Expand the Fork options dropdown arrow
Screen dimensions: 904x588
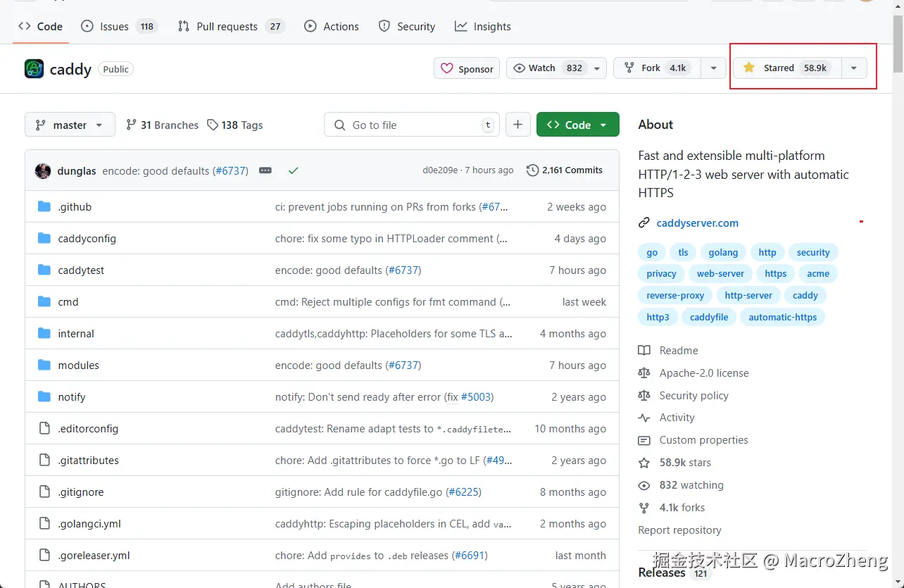pos(713,68)
